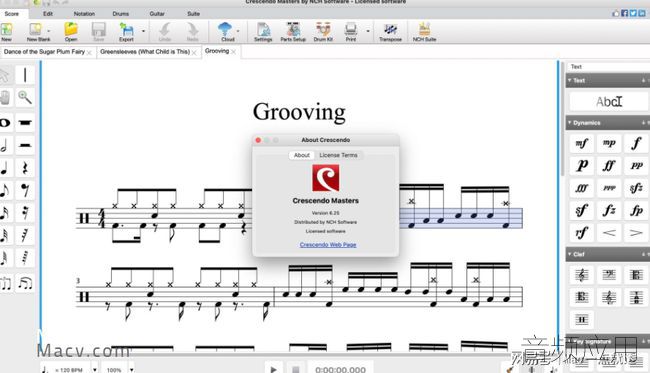650x373 pixels.
Task: Create a new score with New icon
Action: point(6,32)
